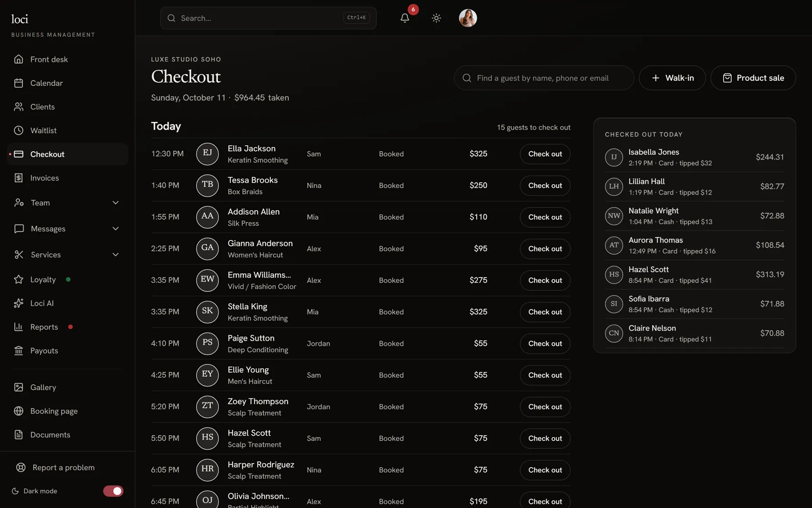Screen dimensions: 812x508
Task: Check out Tessa Brooks
Action: pyautogui.click(x=545, y=186)
